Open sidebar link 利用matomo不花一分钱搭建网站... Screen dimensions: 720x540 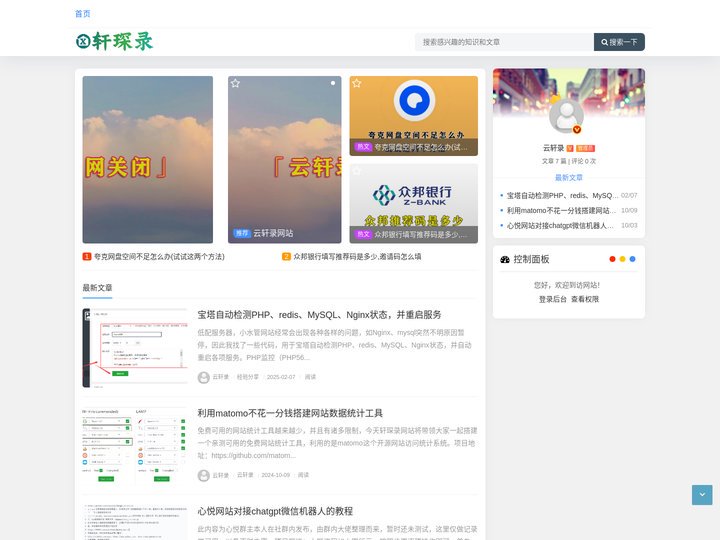click(561, 210)
